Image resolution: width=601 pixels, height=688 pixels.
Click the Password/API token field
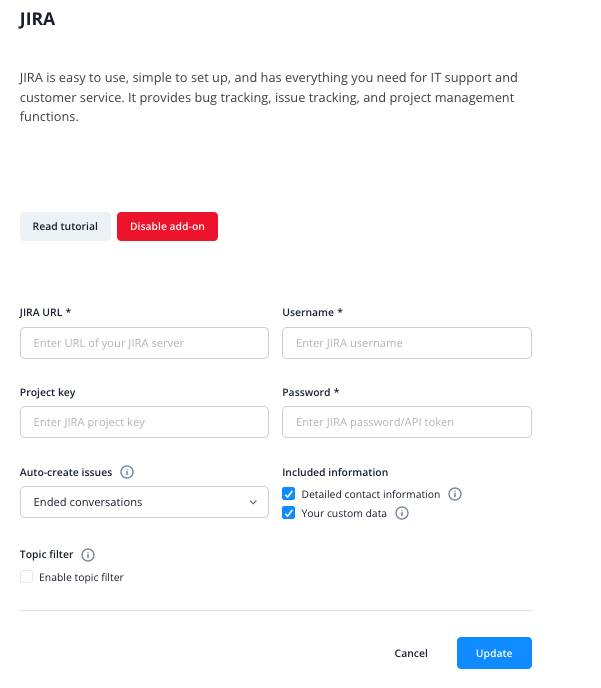(x=407, y=422)
